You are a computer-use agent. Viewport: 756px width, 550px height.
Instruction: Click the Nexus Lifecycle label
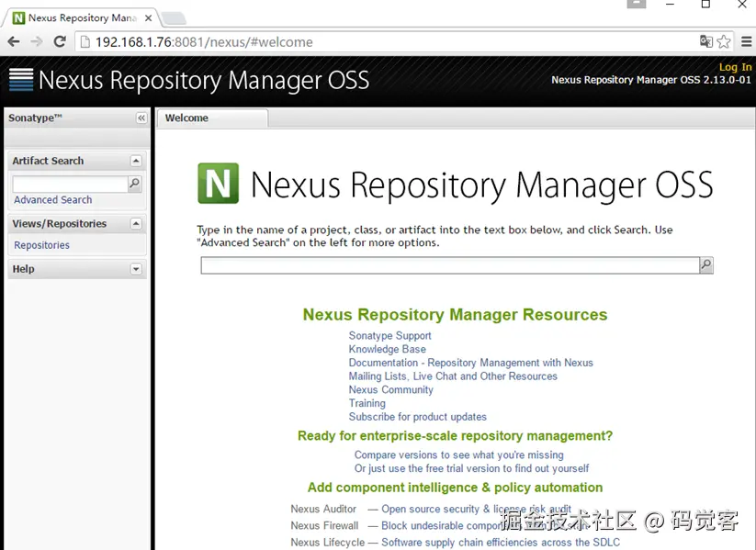[x=328, y=543]
